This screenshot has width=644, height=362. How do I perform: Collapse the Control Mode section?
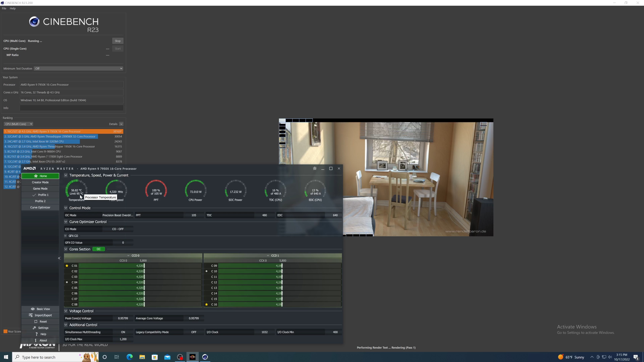[x=66, y=208]
